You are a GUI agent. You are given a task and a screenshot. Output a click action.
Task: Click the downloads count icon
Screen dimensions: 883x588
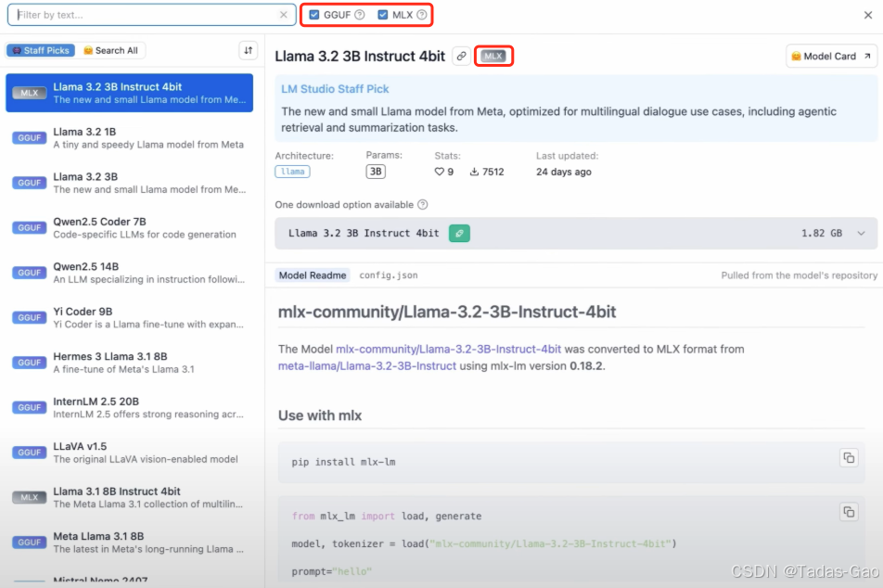click(x=474, y=172)
